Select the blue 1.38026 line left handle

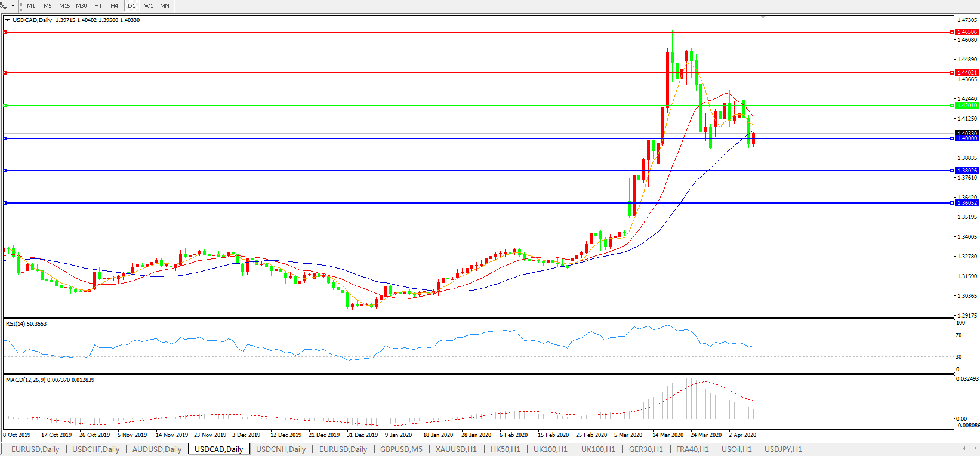[x=5, y=171]
